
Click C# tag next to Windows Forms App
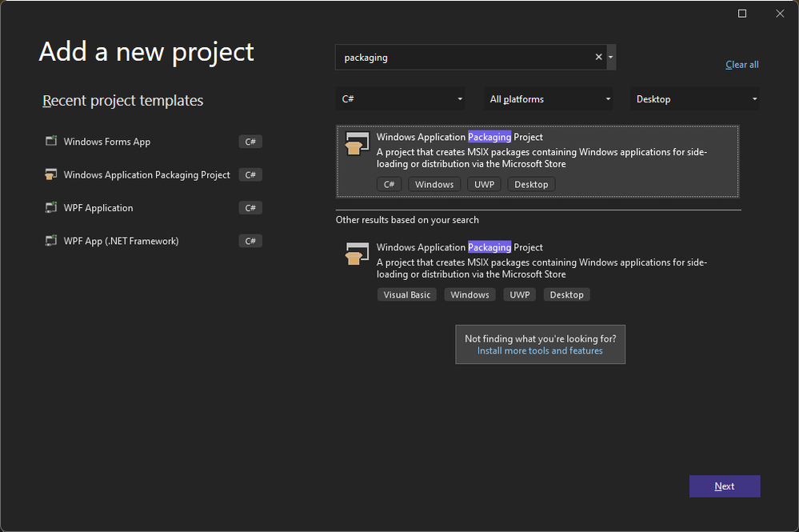coord(250,142)
